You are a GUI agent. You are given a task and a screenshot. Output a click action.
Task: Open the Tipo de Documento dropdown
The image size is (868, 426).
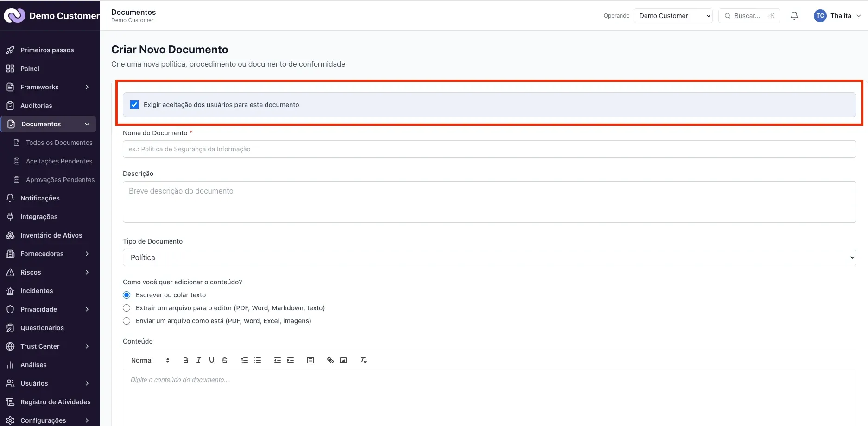[x=489, y=257]
